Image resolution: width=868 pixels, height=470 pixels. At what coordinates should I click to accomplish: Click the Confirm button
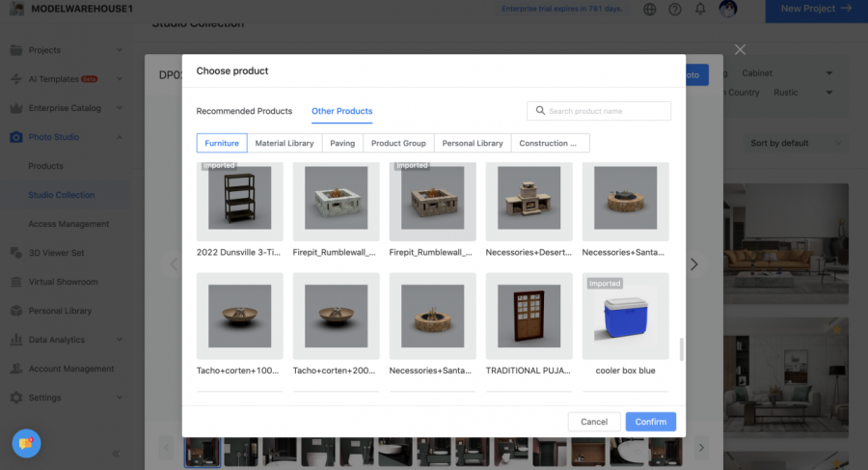651,422
